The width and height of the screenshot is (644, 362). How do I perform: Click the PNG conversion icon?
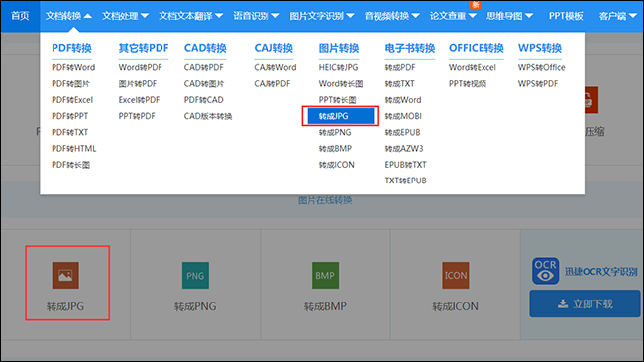click(195, 275)
